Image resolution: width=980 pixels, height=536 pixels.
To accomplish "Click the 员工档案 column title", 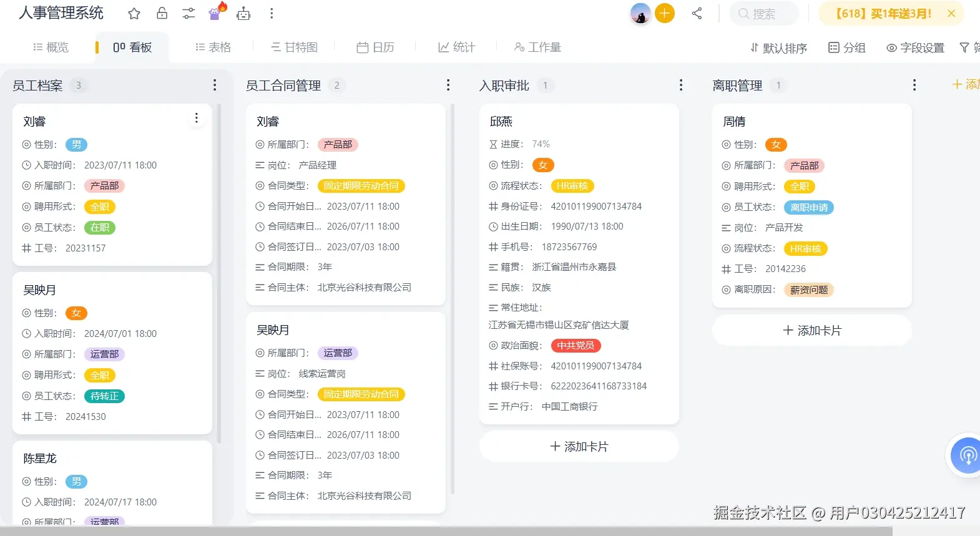I will pyautogui.click(x=37, y=85).
